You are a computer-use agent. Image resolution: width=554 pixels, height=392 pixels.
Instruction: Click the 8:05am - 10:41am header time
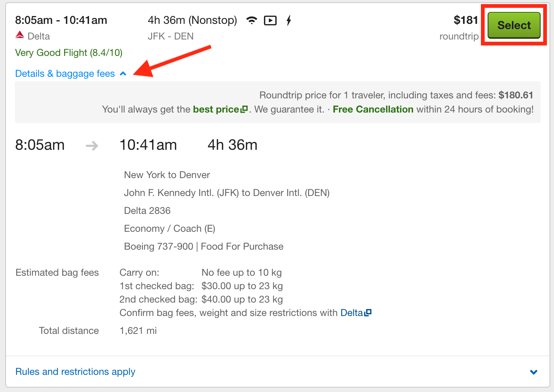pos(61,20)
